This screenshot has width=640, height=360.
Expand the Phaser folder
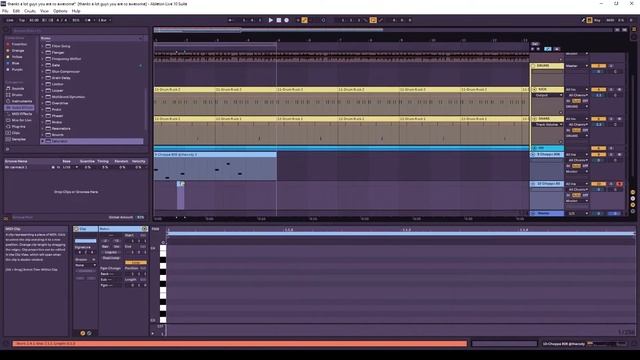click(x=42, y=116)
